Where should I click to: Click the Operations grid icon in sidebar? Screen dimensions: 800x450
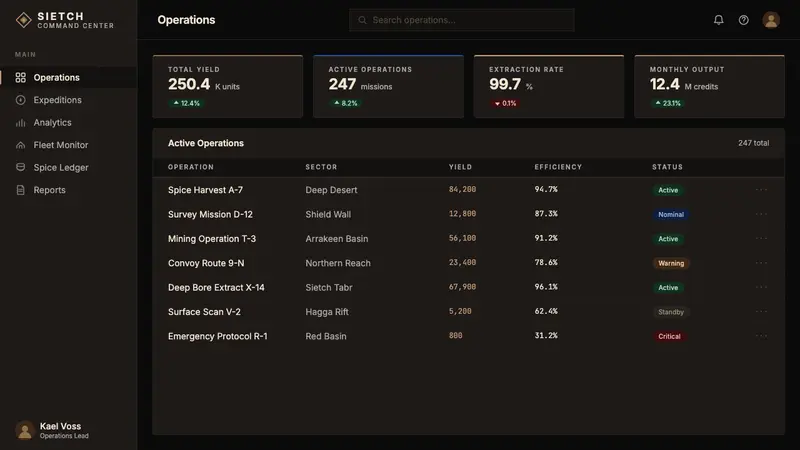20,78
